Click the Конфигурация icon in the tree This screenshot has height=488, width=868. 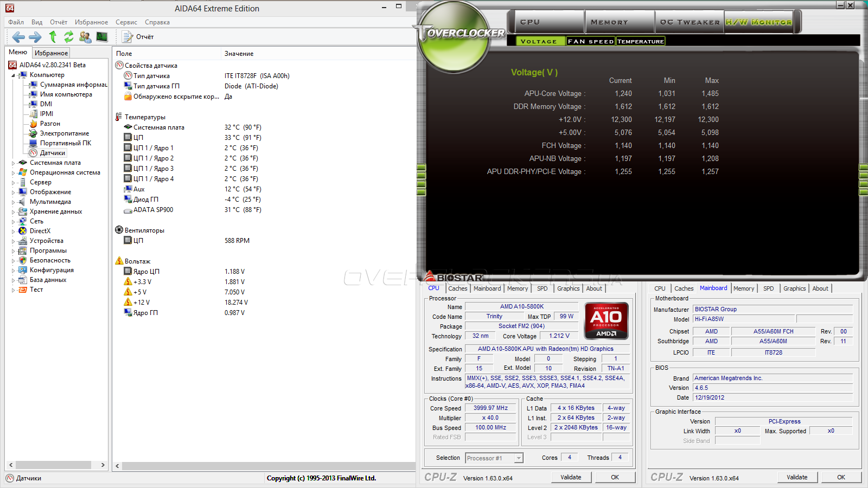pyautogui.click(x=23, y=270)
